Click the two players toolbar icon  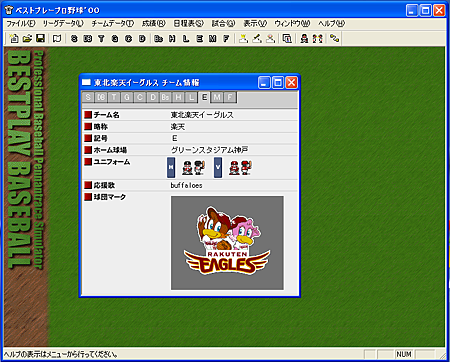[318, 39]
